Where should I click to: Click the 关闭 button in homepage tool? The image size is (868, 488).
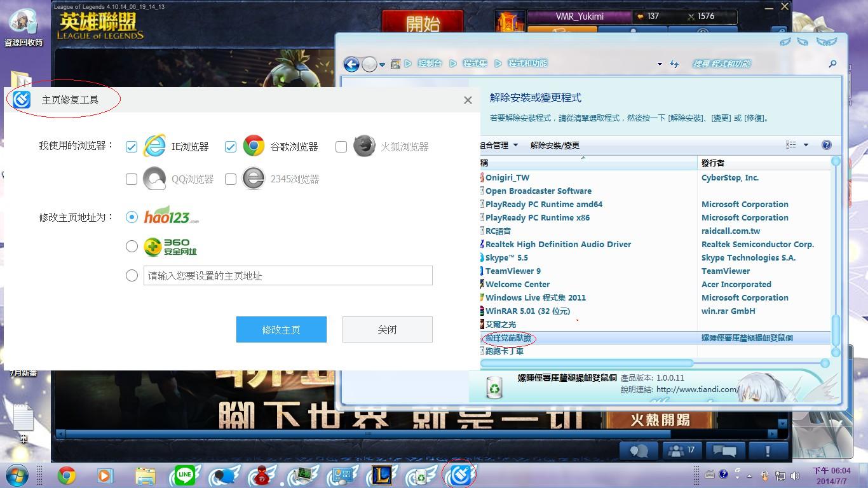coord(388,329)
